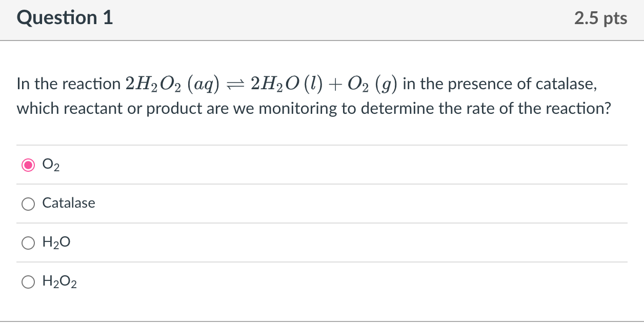
Task: Click the O2 answer label text
Action: click(50, 165)
